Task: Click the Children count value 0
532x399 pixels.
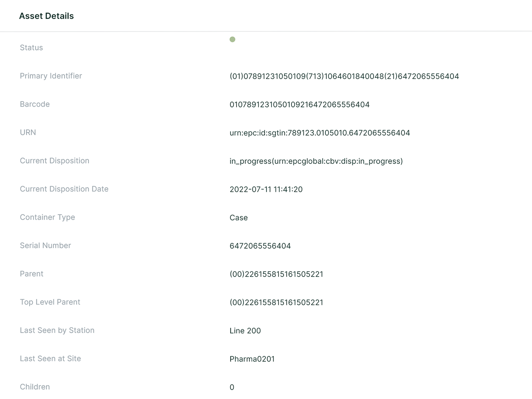Action: point(232,387)
